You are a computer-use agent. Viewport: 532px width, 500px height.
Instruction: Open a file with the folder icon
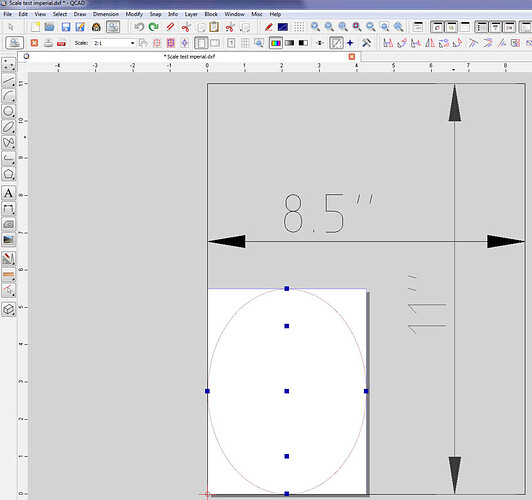tap(50, 27)
